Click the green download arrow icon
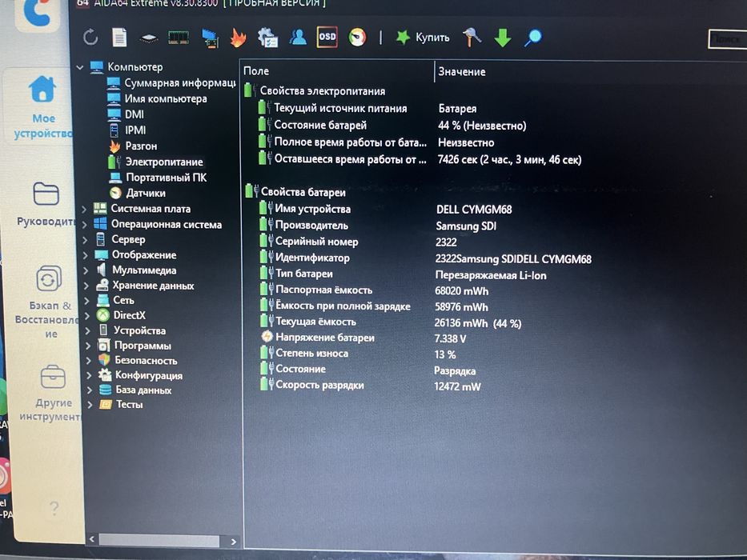The width and height of the screenshot is (747, 560). (503, 38)
